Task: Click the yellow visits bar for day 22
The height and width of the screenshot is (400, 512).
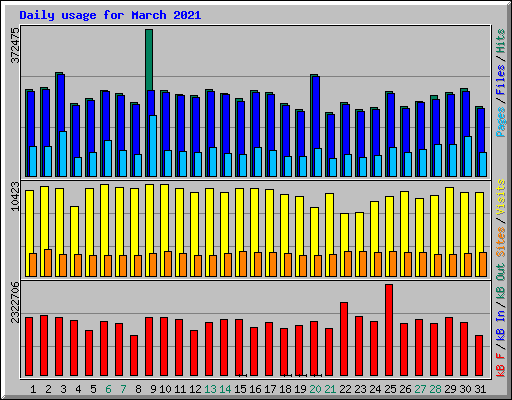Action: tap(344, 232)
